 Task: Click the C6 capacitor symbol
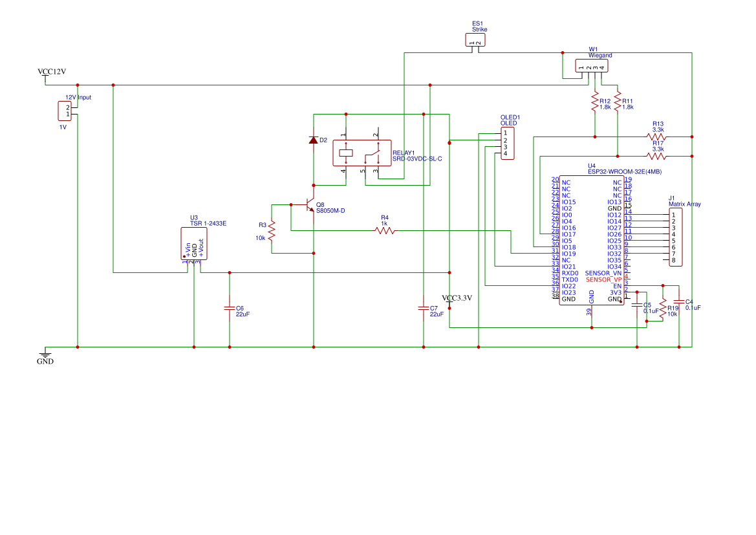coord(230,308)
